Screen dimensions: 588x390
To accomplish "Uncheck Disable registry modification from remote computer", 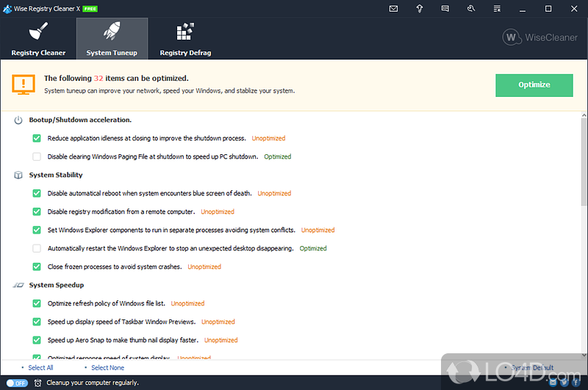I will [36, 212].
